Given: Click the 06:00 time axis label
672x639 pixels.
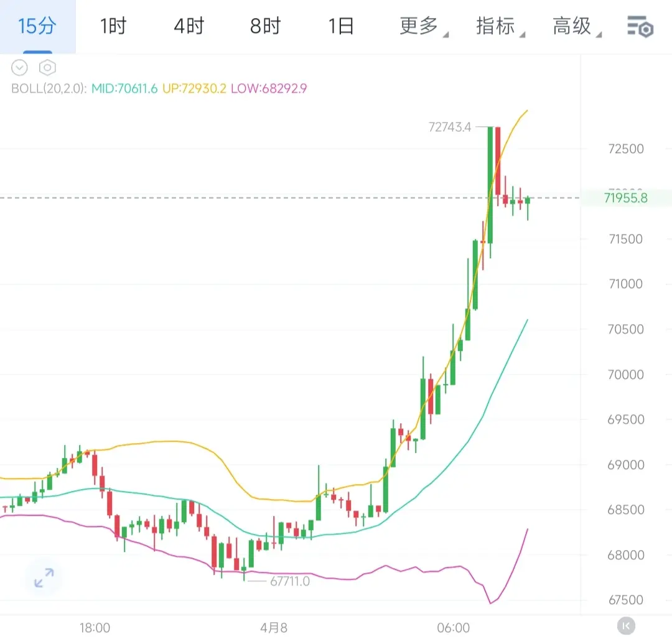Looking at the screenshot, I should (x=454, y=628).
